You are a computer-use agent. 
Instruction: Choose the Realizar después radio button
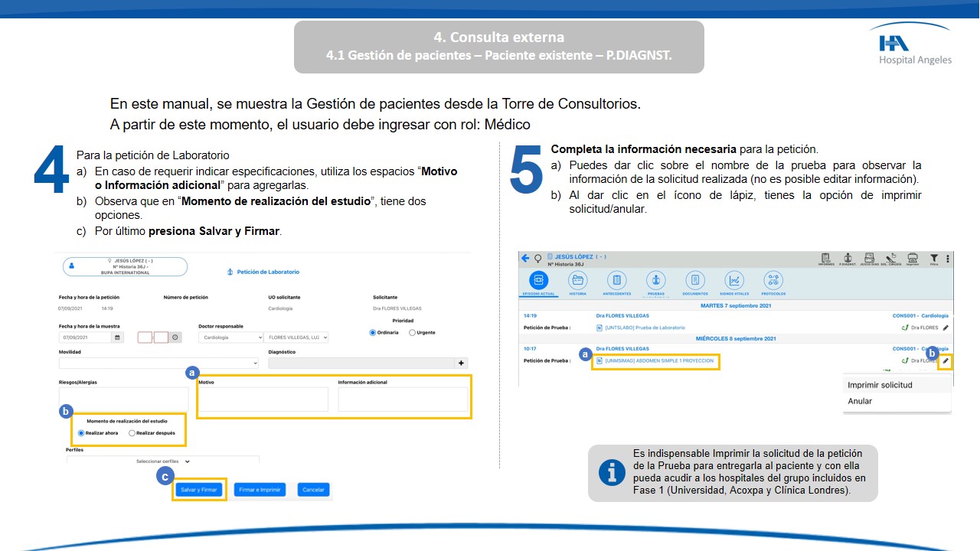132,433
